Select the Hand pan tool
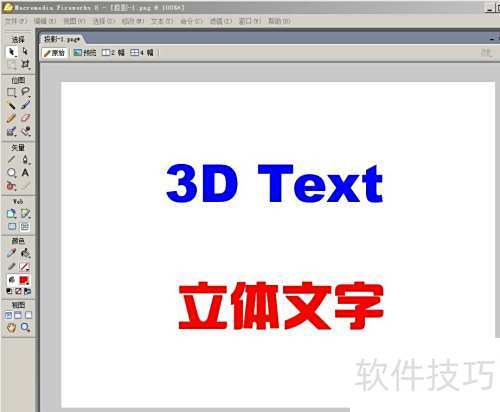 [11, 328]
